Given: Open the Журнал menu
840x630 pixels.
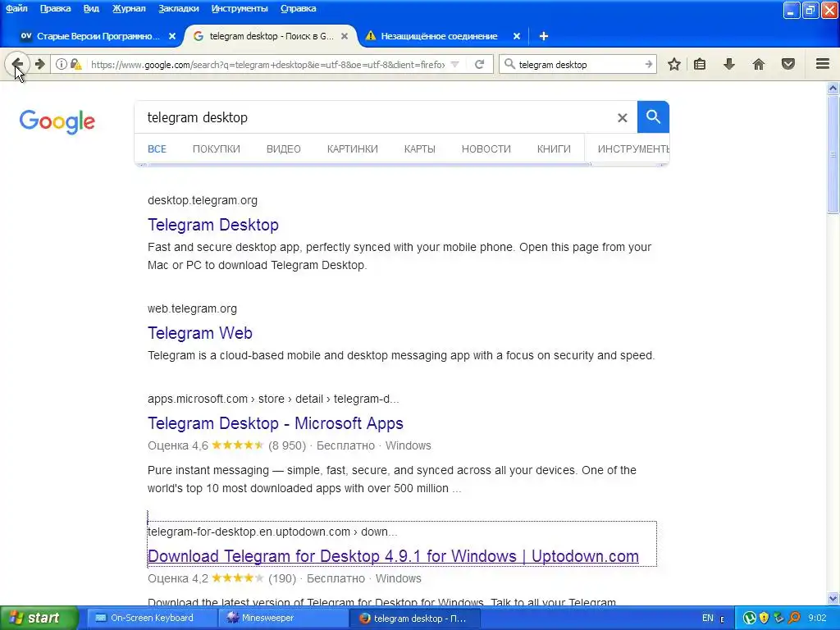Looking at the screenshot, I should (x=129, y=8).
